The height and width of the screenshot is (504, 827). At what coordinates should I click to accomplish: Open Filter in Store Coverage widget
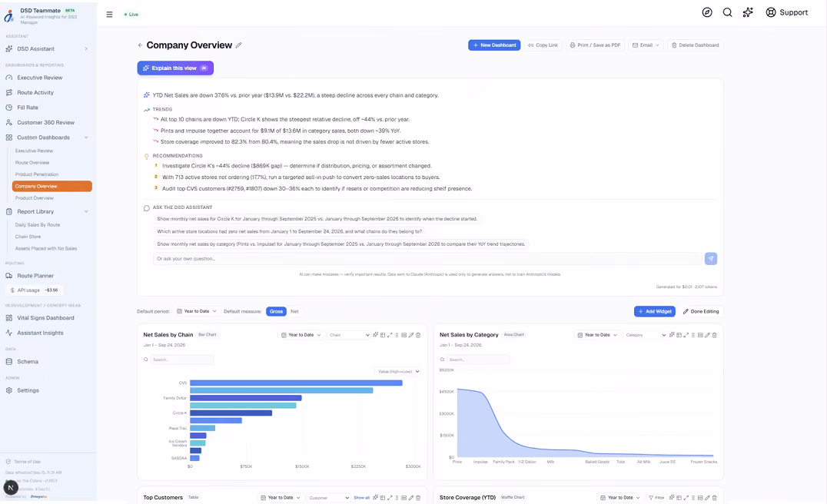[x=656, y=498]
